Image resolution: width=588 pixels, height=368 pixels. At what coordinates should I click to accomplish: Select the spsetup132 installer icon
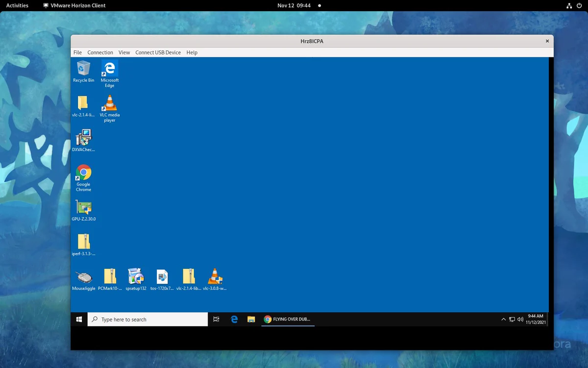click(x=136, y=280)
